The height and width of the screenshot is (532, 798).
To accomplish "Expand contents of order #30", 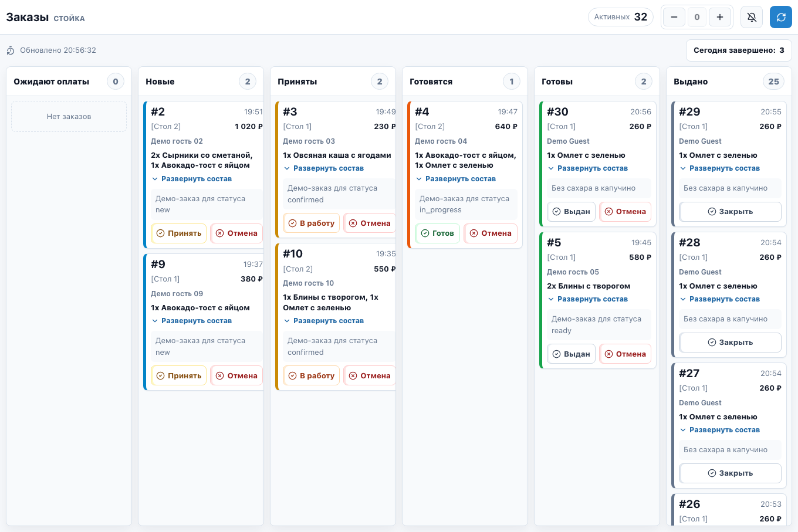I will pyautogui.click(x=588, y=168).
